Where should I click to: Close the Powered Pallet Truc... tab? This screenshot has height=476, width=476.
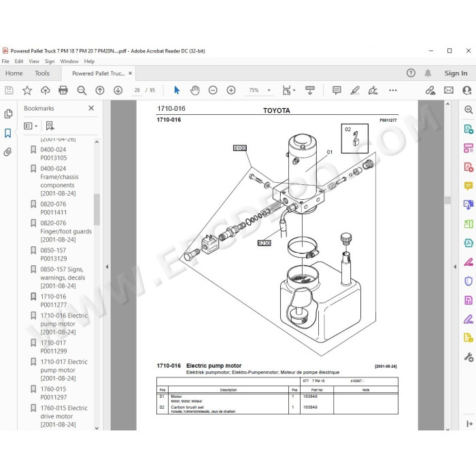[x=131, y=73]
